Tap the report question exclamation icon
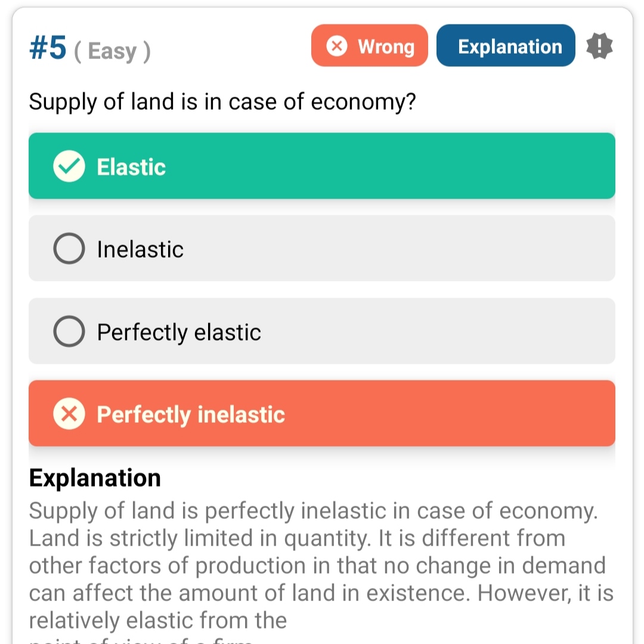The image size is (644, 644). pos(599,46)
